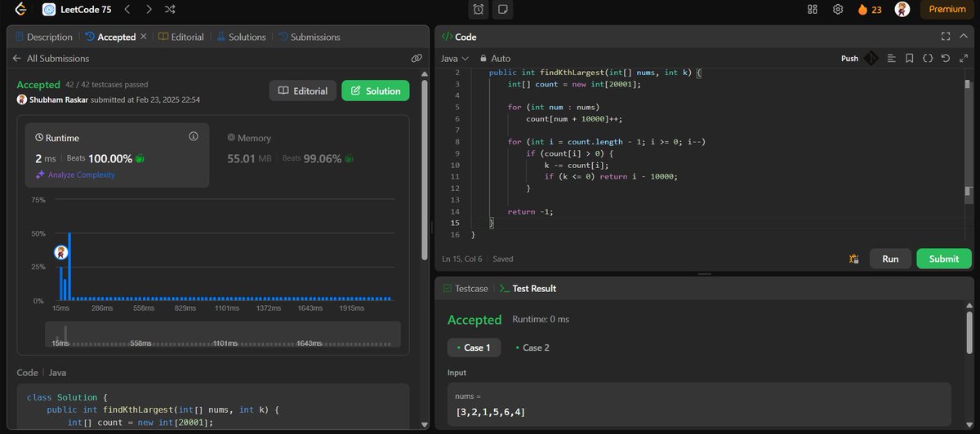Select the Test Result tab

click(528, 289)
